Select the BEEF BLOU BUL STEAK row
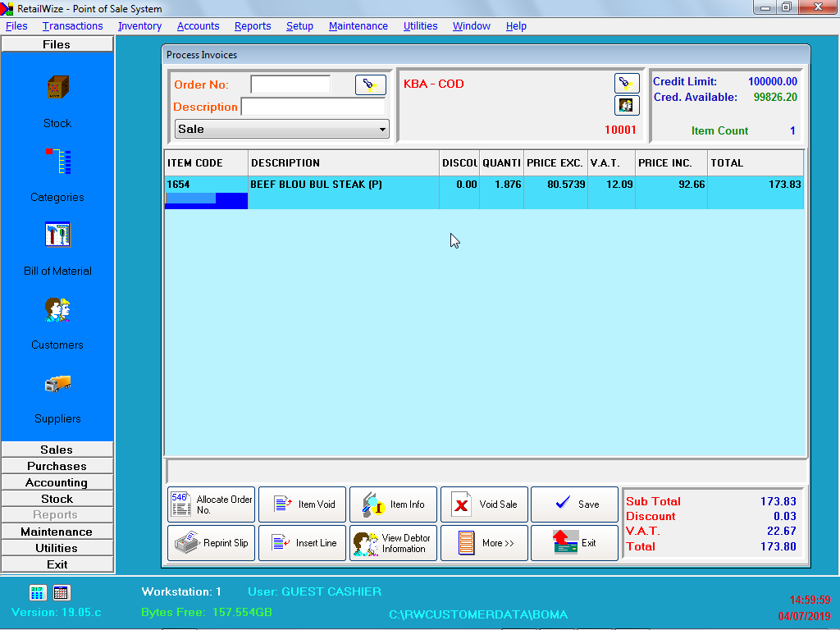 (345, 185)
